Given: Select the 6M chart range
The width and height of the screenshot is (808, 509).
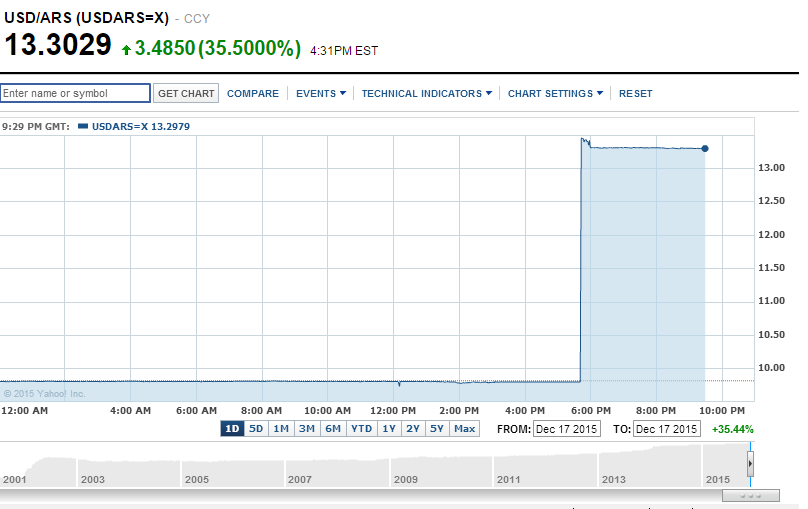Looking at the screenshot, I should pos(332,429).
